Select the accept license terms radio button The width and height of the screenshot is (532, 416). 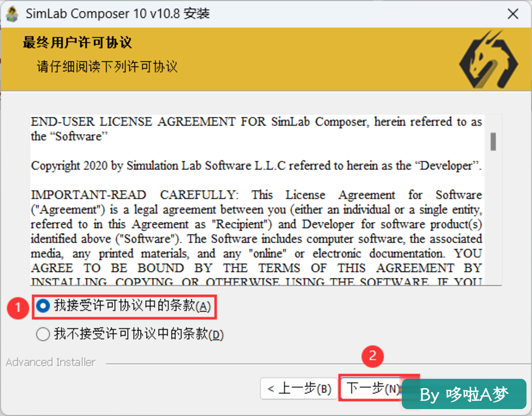(43, 306)
